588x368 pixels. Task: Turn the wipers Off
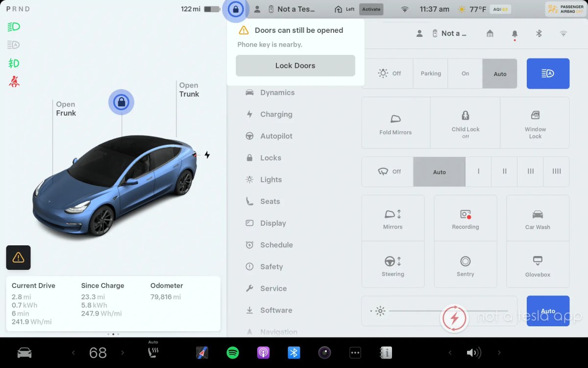pos(390,172)
